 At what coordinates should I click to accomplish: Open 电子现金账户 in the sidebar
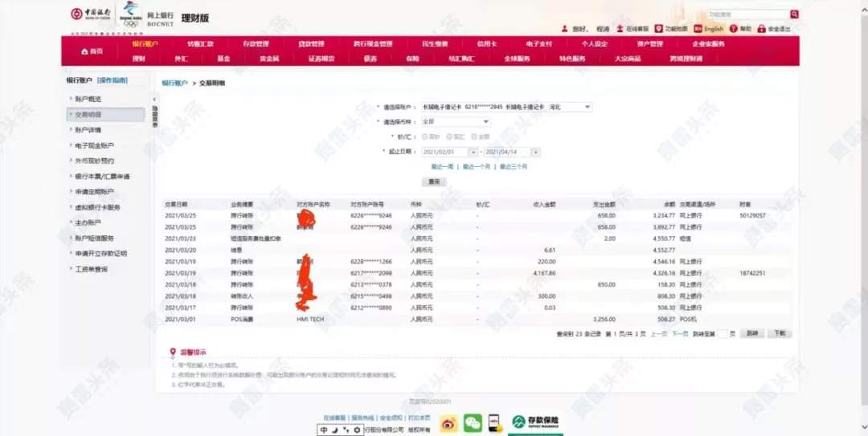(95, 145)
